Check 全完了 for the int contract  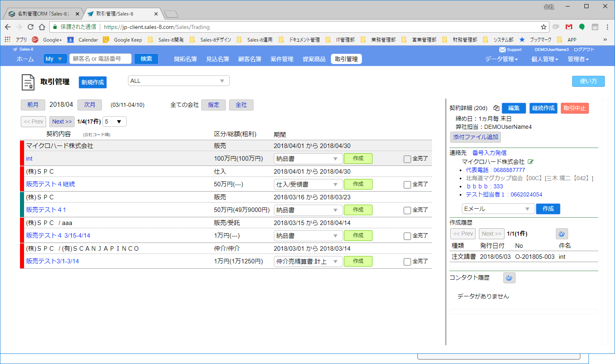407,159
